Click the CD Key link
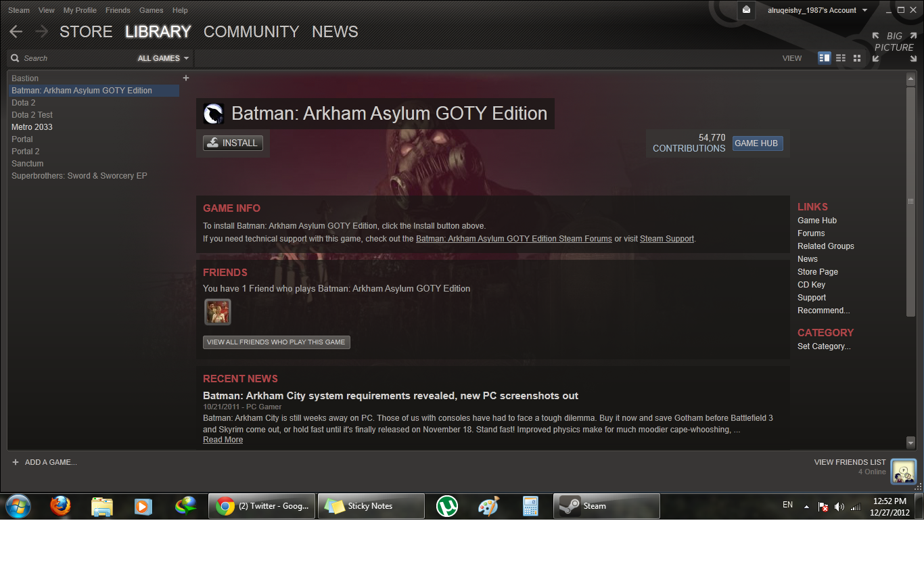 point(811,285)
